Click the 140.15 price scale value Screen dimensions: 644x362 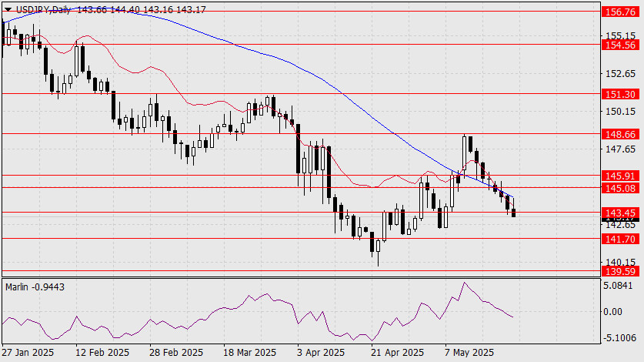(621, 262)
